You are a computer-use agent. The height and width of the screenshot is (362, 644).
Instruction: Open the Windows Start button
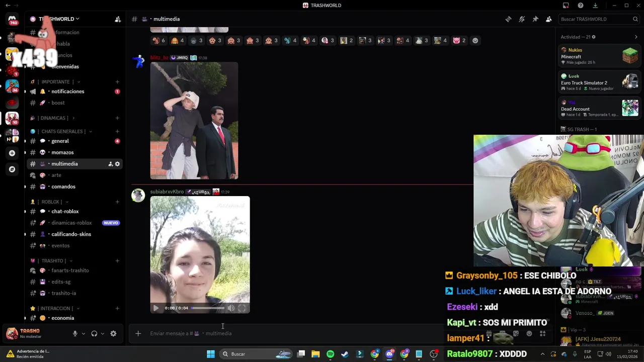pos(211,354)
